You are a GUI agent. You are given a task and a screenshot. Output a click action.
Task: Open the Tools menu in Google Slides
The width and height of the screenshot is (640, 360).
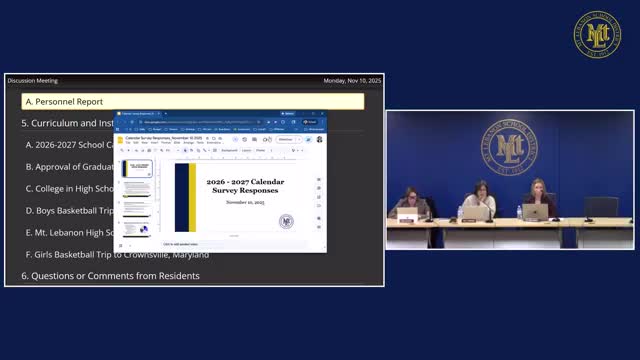[200, 143]
